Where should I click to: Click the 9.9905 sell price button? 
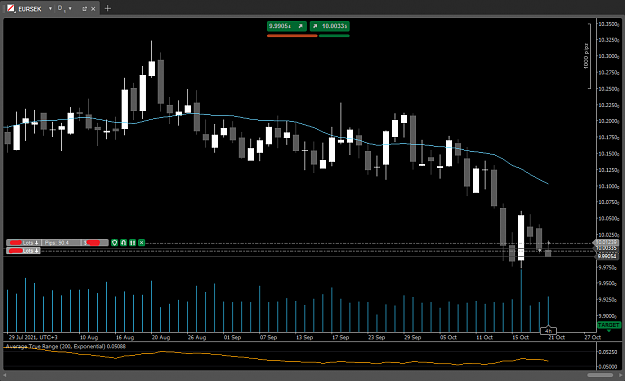coord(287,26)
